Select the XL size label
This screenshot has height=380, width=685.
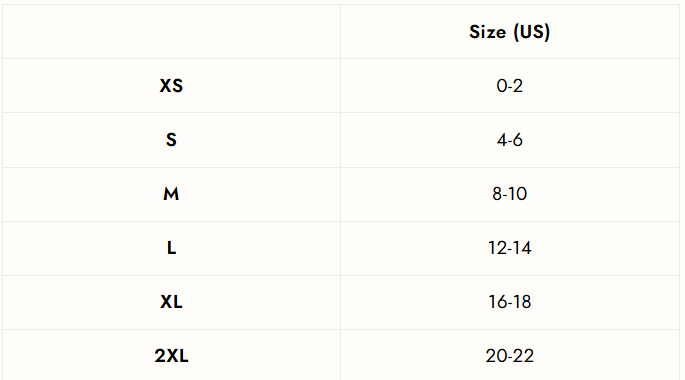coord(171,302)
